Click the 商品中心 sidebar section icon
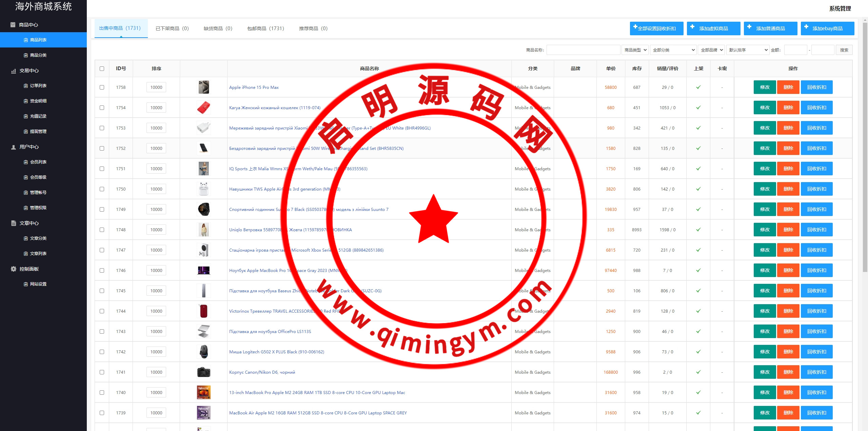The height and width of the screenshot is (431, 868). [x=13, y=25]
